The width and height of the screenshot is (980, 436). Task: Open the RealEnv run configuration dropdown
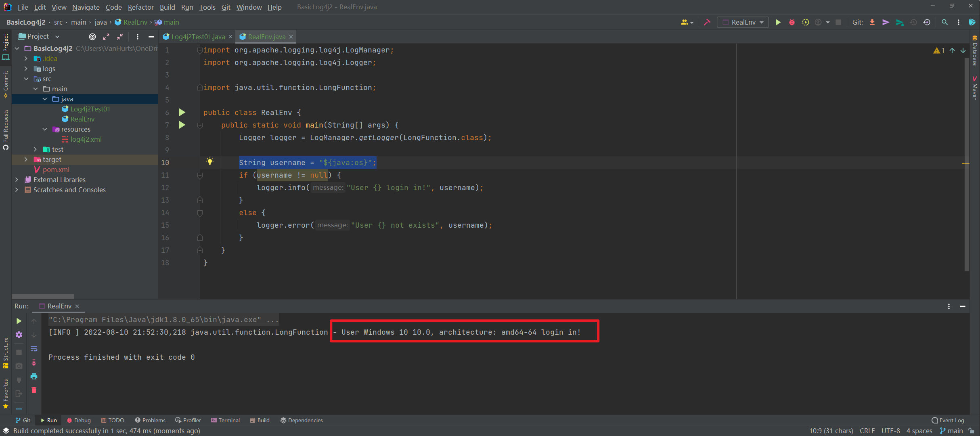point(743,22)
